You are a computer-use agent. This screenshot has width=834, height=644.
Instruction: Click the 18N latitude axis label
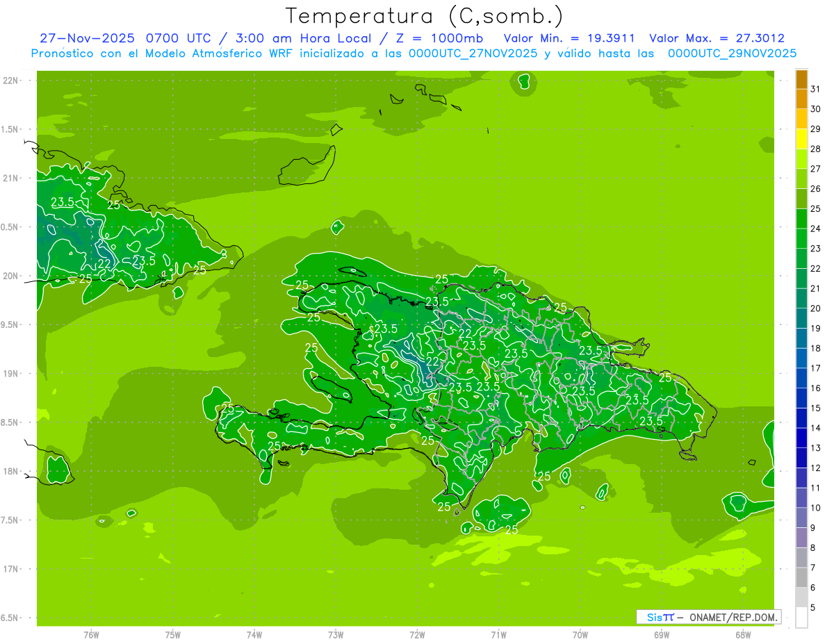(x=10, y=471)
